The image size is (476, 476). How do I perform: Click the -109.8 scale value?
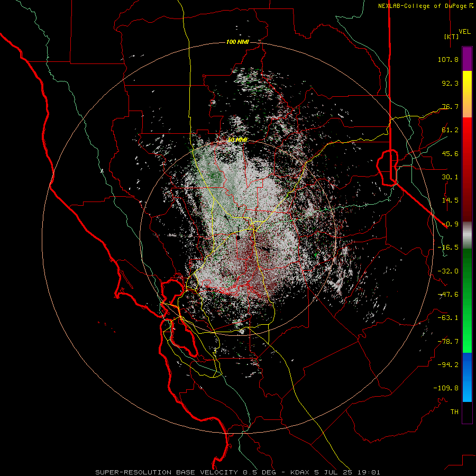pyautogui.click(x=446, y=388)
